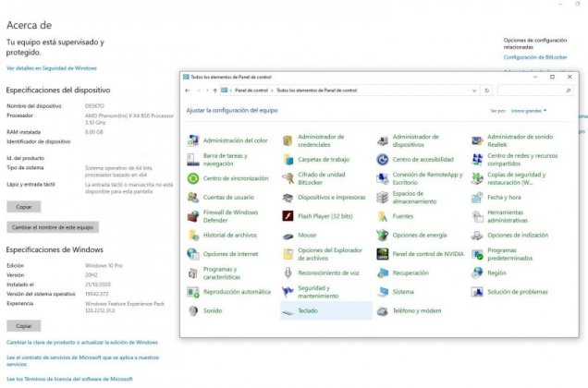Open Mouse icon
Image resolution: width=588 pixels, height=388 pixels.
coord(288,235)
